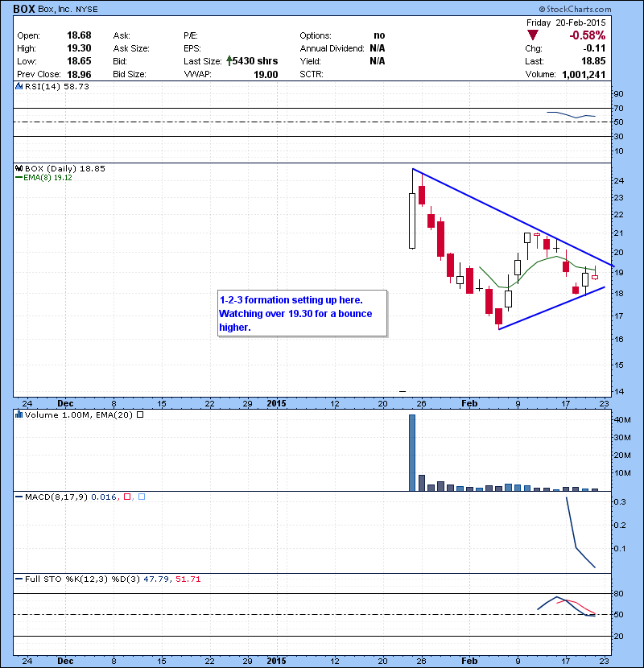This screenshot has height=668, width=644.
Task: Click the Last Size value 5430 shrs
Action: [255, 61]
